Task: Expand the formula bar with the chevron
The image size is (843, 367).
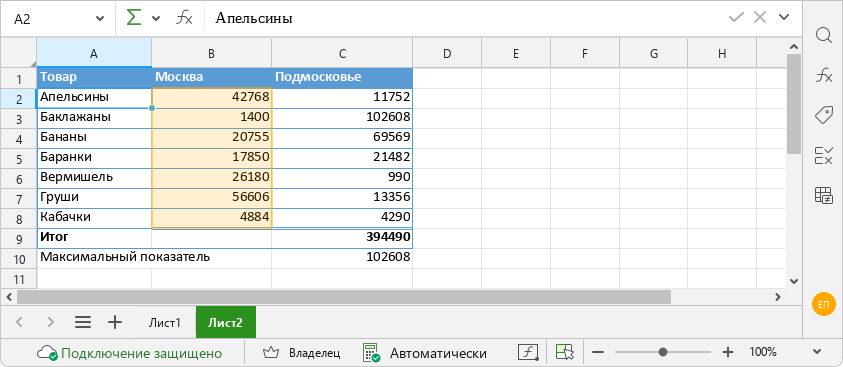Action: (784, 17)
